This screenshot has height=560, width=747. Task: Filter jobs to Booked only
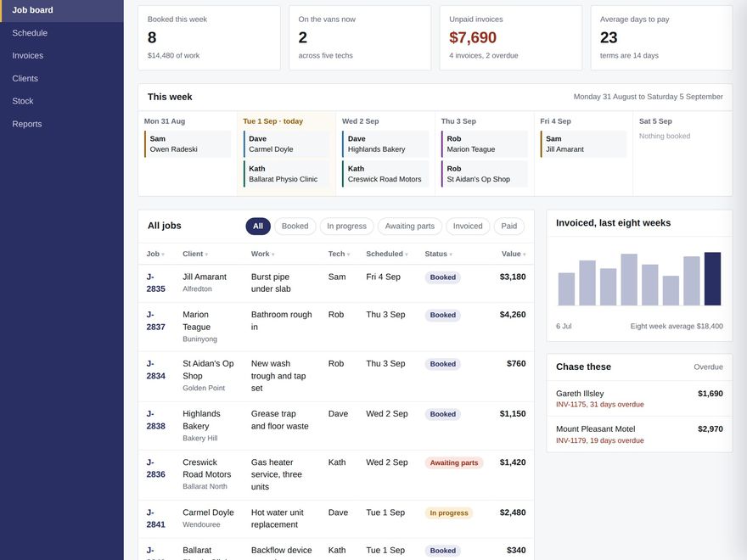click(295, 227)
